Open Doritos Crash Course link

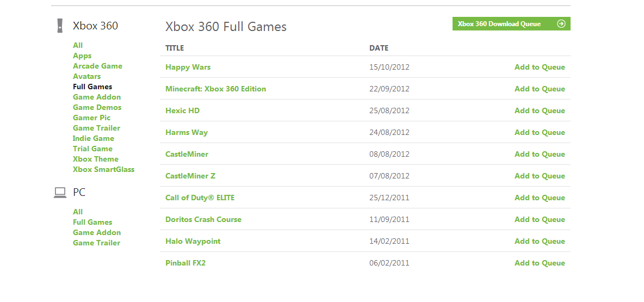click(203, 219)
